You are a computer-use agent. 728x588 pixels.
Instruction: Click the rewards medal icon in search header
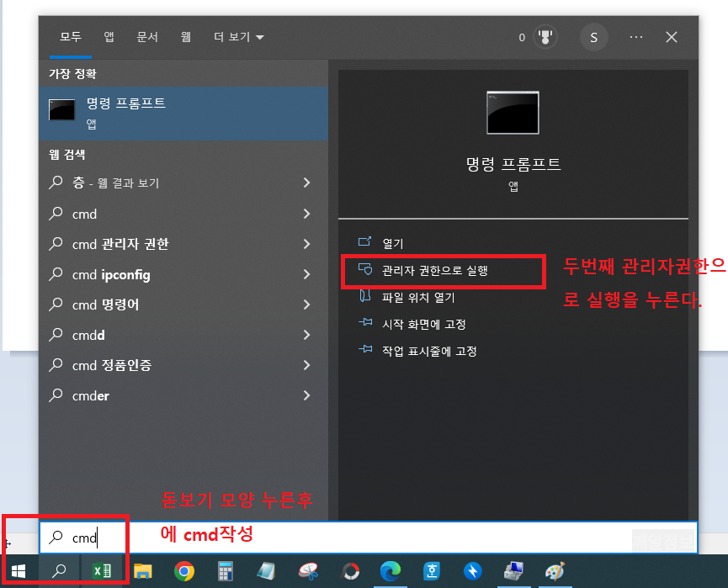click(546, 37)
